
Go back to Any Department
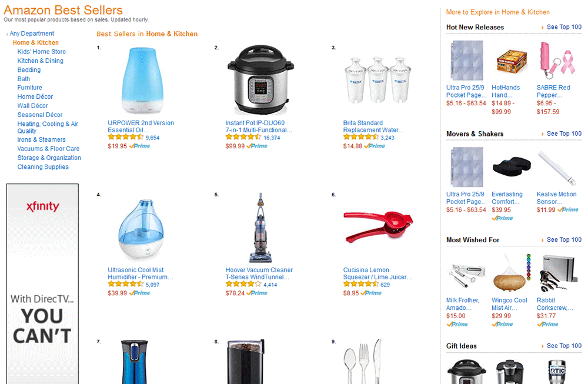(32, 34)
